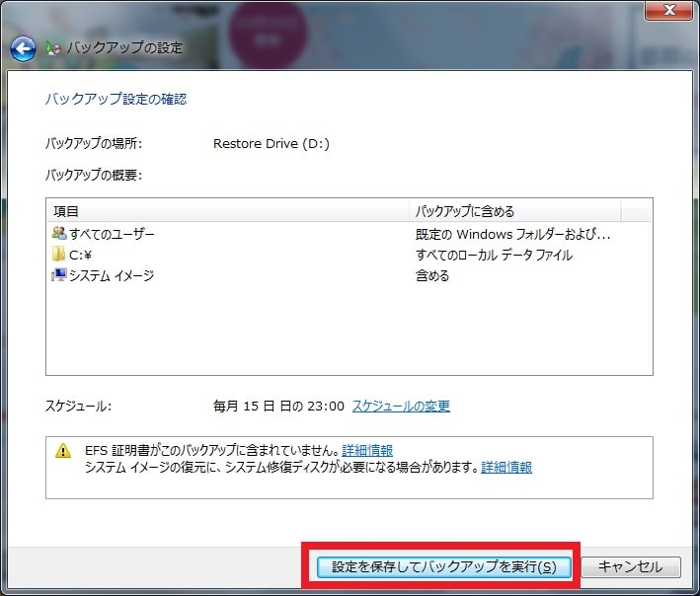Click the users icon for すべてのユーザー
The image size is (700, 596).
(59, 233)
